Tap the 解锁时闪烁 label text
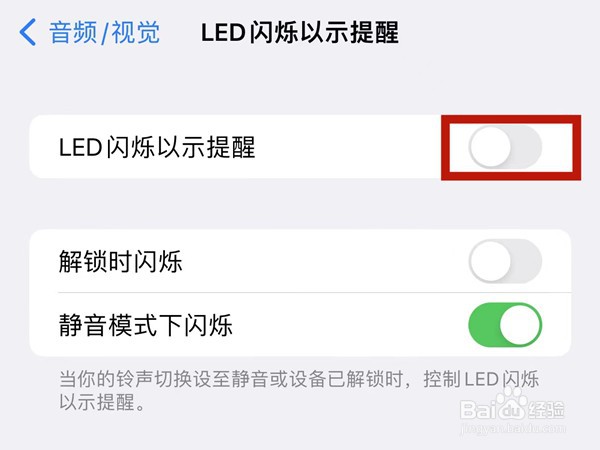 [121, 263]
